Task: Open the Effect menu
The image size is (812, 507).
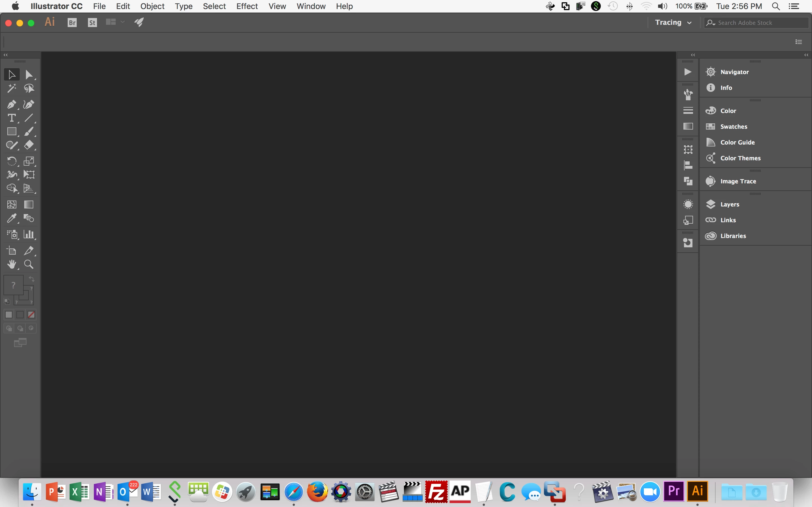Action: [x=247, y=6]
